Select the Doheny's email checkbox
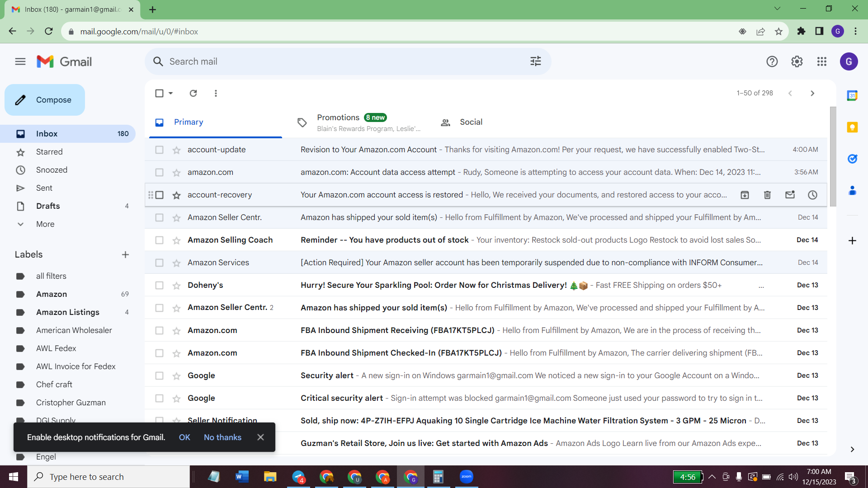 coord(159,285)
